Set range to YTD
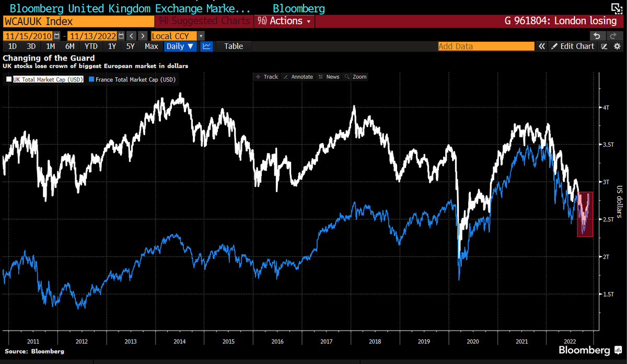This screenshot has width=627, height=364. [x=91, y=46]
